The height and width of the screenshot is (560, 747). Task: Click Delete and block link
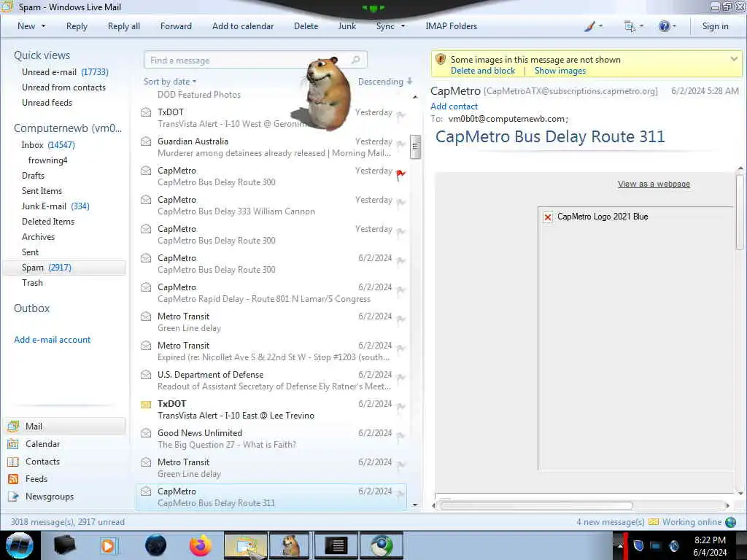(483, 71)
